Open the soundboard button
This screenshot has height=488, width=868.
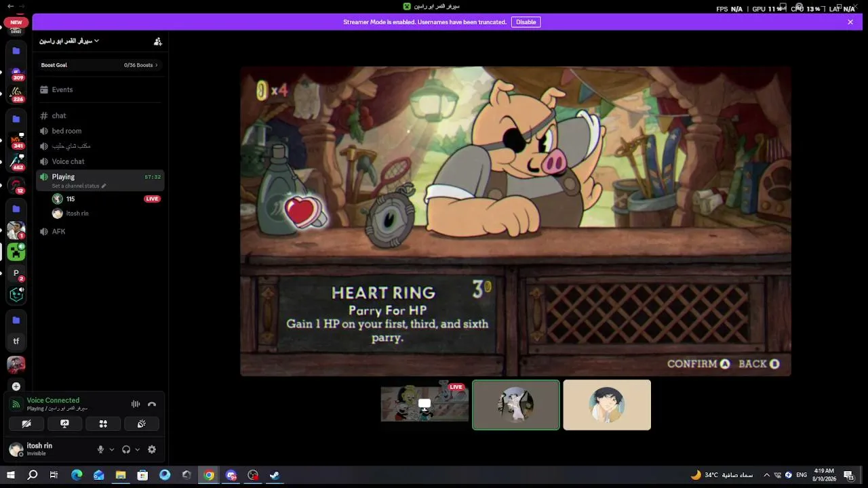click(141, 424)
